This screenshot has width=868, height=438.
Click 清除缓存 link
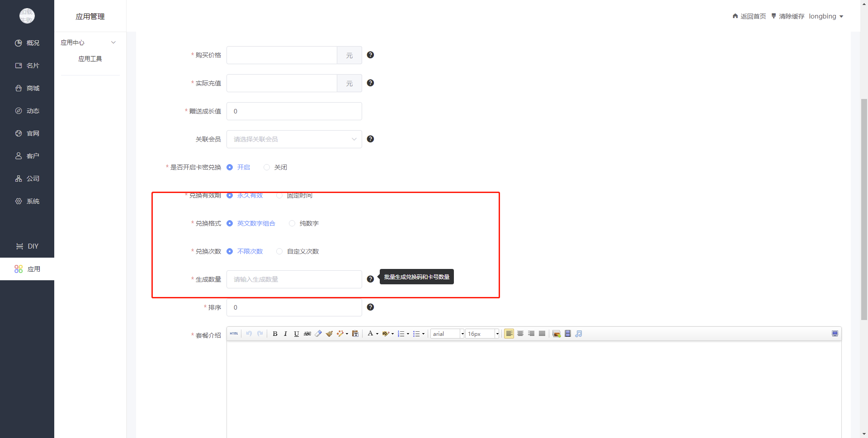tap(788, 16)
